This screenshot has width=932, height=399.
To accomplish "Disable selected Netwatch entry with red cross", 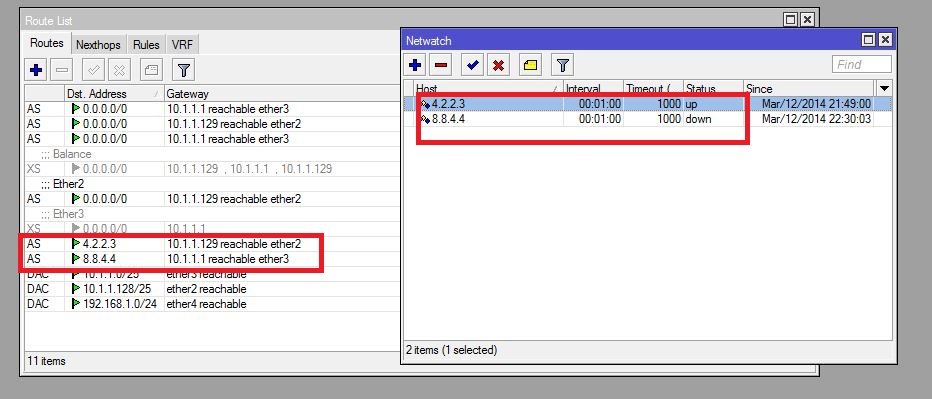I will (499, 65).
